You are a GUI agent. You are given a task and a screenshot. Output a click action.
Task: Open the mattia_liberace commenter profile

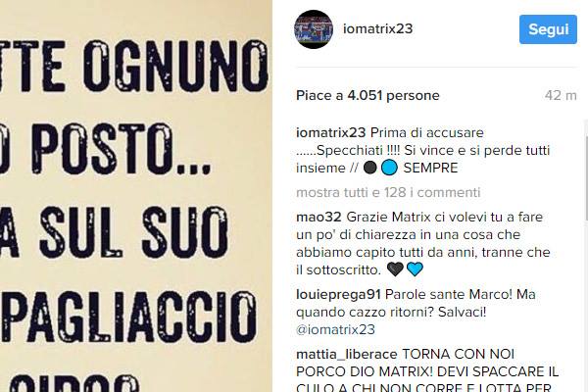(347, 354)
